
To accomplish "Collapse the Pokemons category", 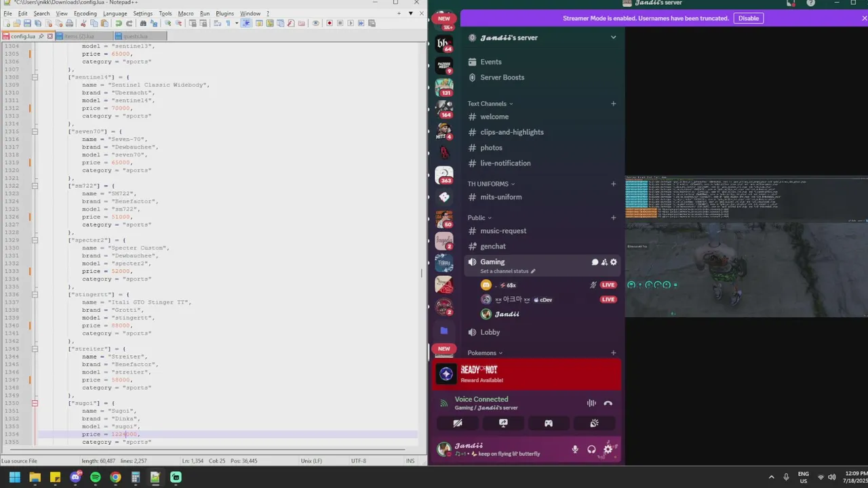I will (485, 353).
